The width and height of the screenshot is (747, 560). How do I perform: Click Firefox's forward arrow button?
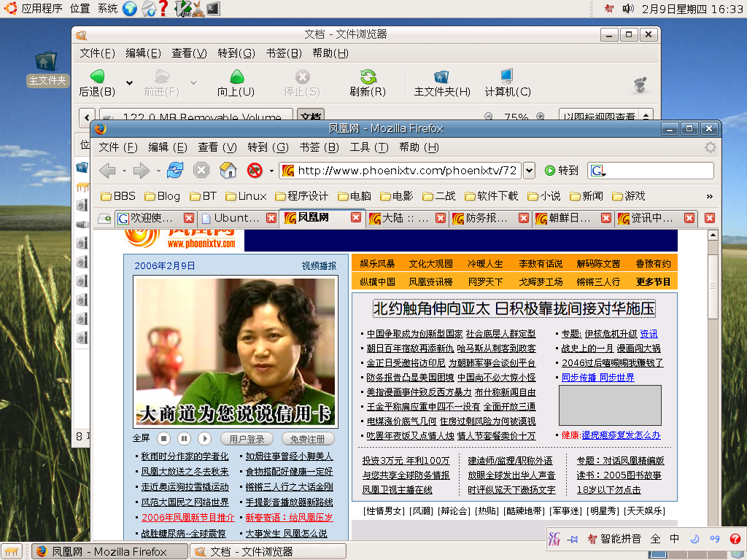tap(142, 171)
